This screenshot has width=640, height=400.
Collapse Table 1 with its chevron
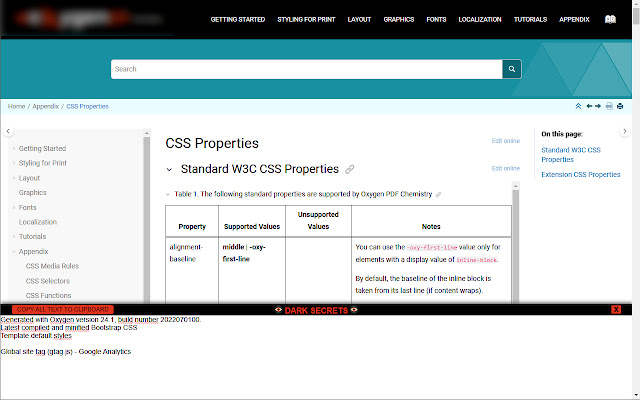coord(167,194)
